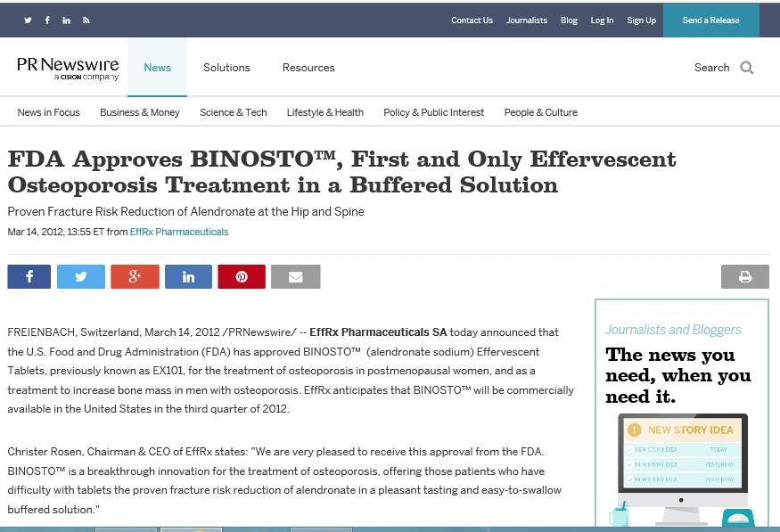The width and height of the screenshot is (780, 532).
Task: Click the bold EffRx Pharmaceuticals SA text
Action: coord(378,332)
